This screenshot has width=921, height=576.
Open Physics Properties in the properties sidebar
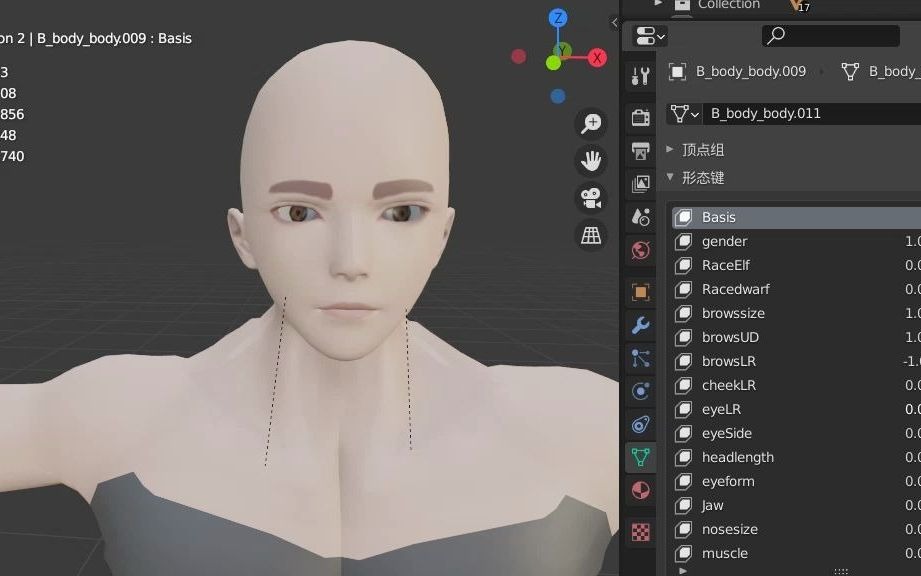[640, 390]
